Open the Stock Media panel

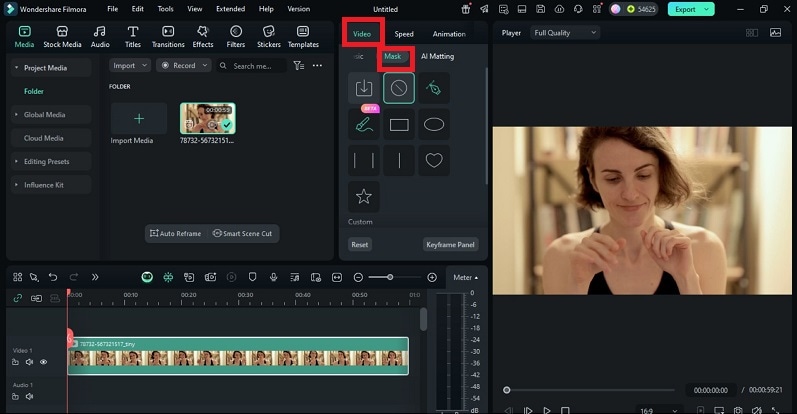tap(62, 37)
